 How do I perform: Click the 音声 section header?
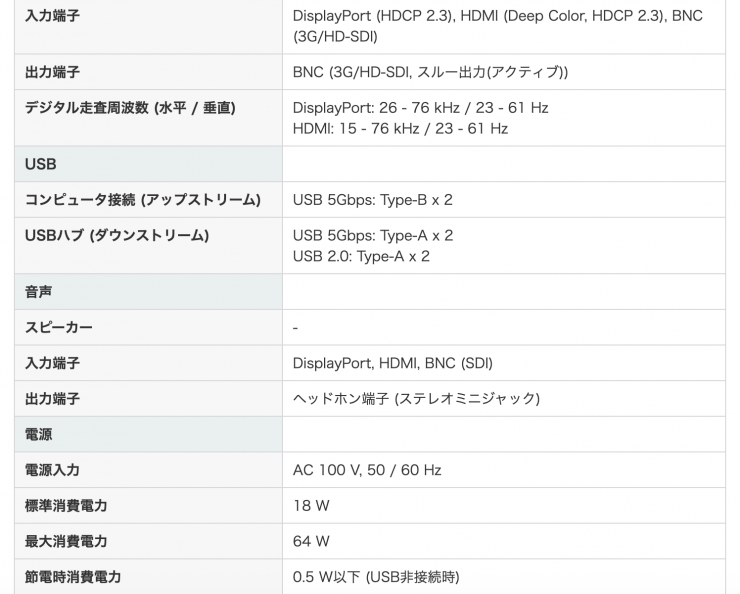38,292
